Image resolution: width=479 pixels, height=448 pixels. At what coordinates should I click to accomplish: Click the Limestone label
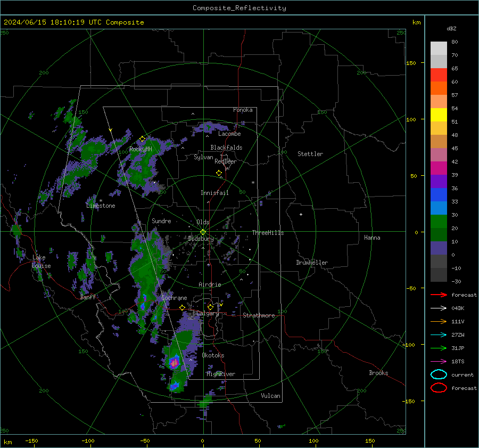[x=101, y=206]
